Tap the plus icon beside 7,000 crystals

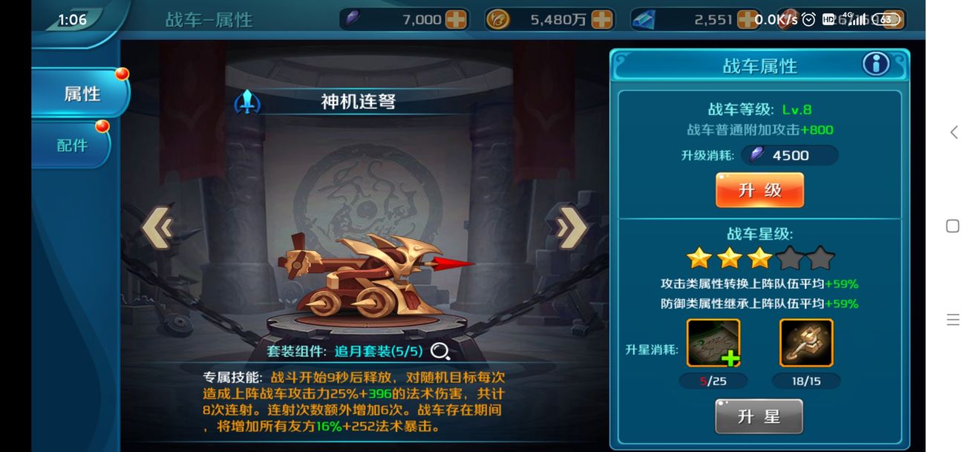(456, 20)
